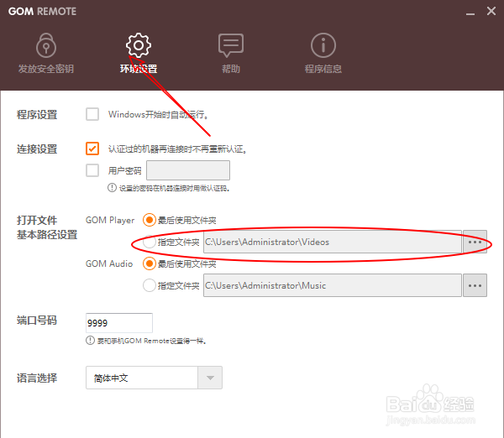Viewport: 504px width, 438px height.
Task: Select GOM Audio 最后使用文件夹 radio button
Action: pyautogui.click(x=150, y=263)
